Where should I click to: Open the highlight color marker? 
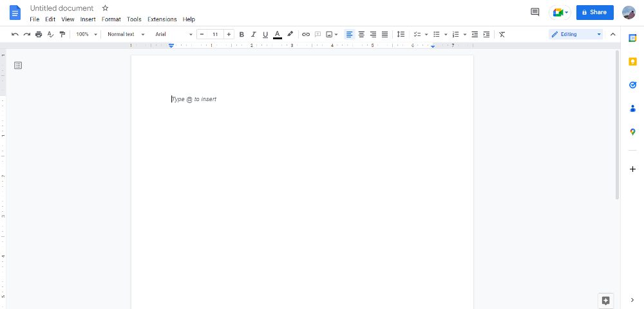click(x=290, y=35)
